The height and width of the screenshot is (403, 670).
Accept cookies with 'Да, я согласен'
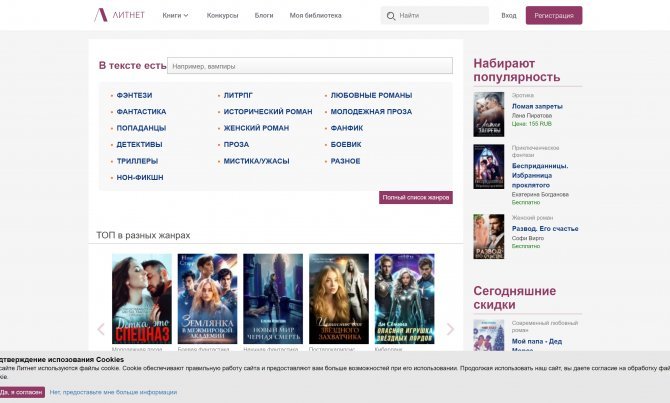[22, 392]
